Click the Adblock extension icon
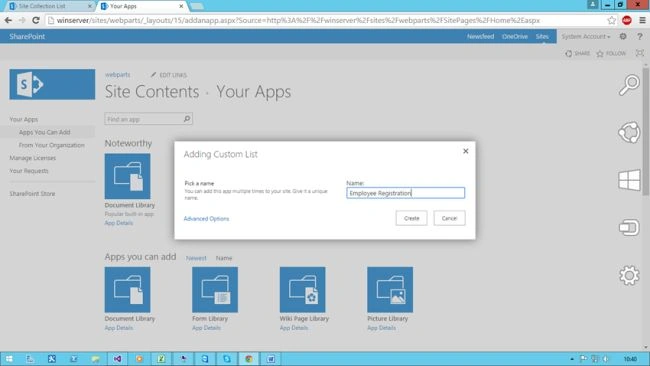 tap(626, 20)
